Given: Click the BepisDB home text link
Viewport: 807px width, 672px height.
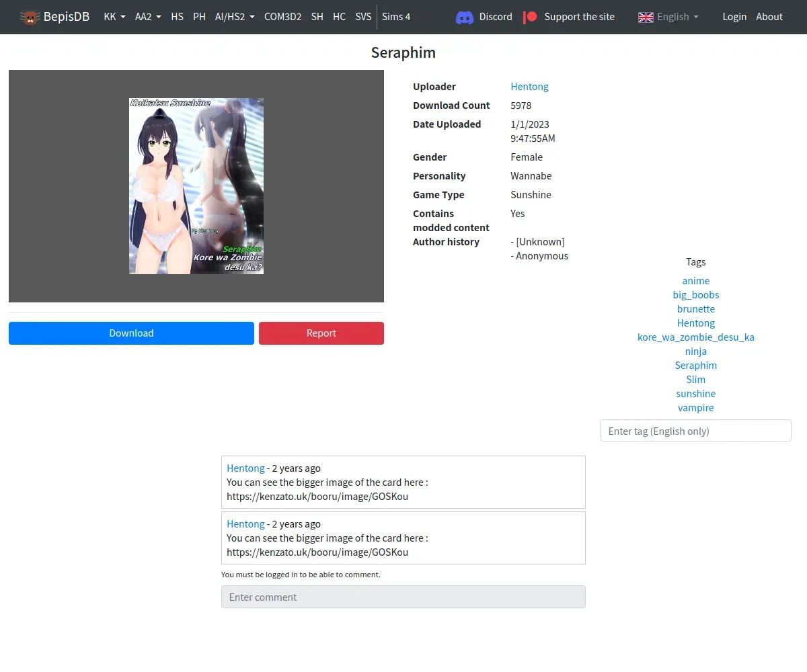Looking at the screenshot, I should tap(67, 17).
